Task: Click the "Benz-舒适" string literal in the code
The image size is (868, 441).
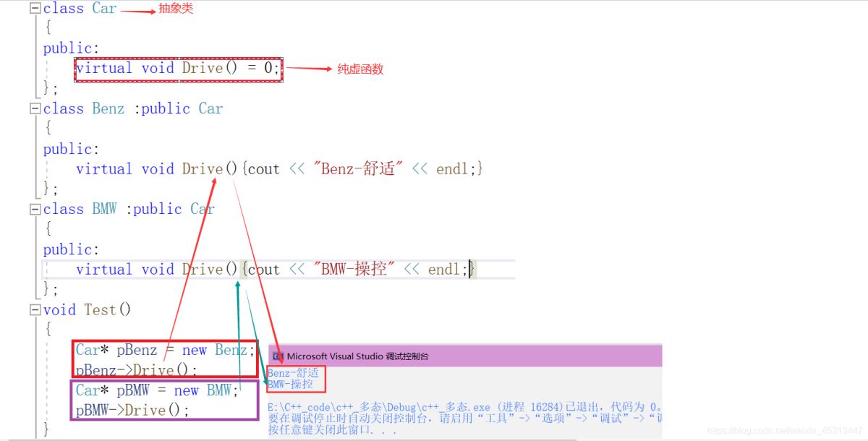Action: (x=358, y=169)
